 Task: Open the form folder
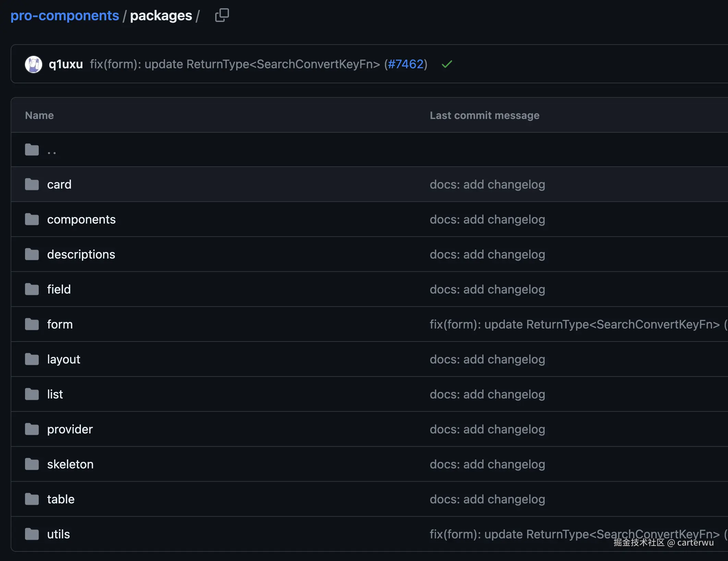click(60, 324)
